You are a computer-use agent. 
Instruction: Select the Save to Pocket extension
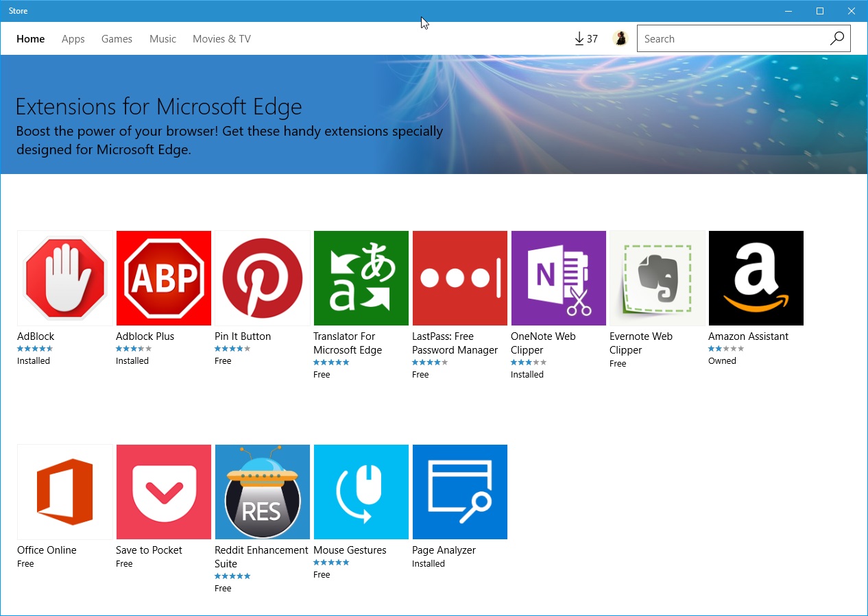[x=163, y=492]
